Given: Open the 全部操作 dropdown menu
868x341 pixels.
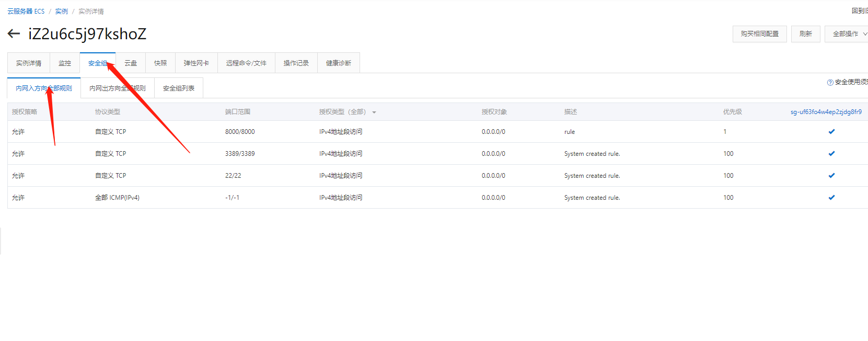Looking at the screenshot, I should 847,34.
